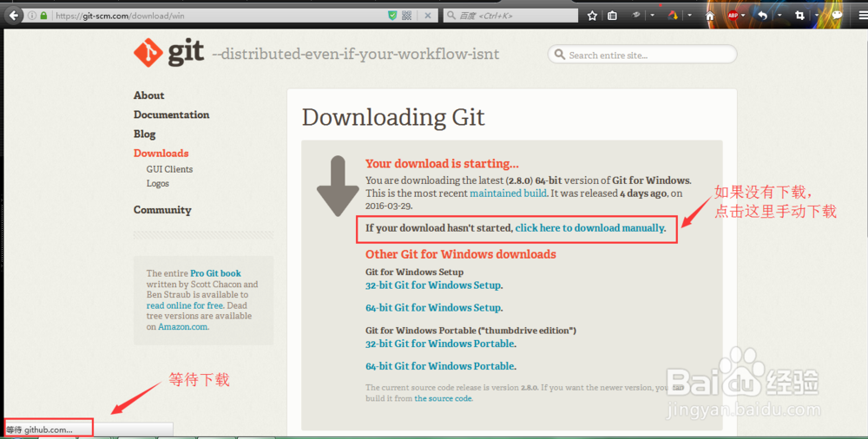The width and height of the screenshot is (868, 439).
Task: Select Downloads in the sidebar
Action: 161,154
